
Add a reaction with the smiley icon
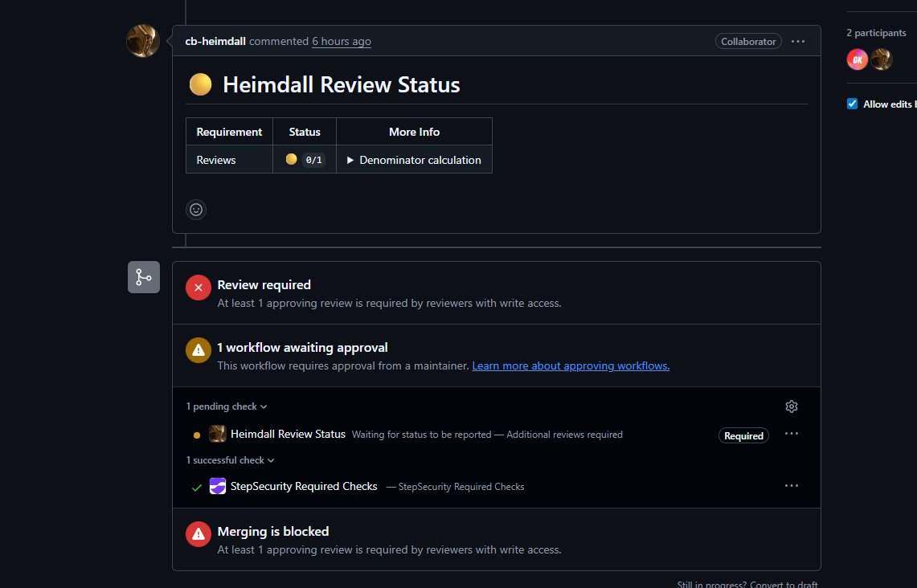(196, 209)
